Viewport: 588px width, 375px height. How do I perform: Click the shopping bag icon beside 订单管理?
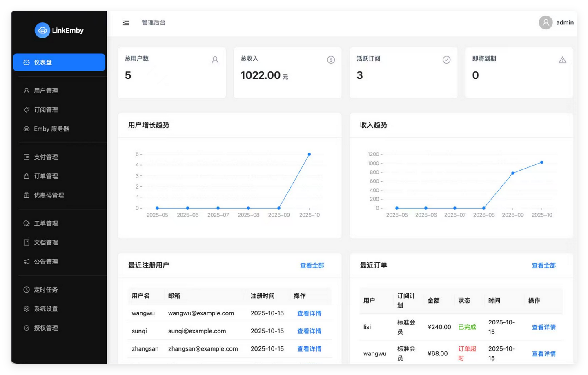click(x=27, y=176)
